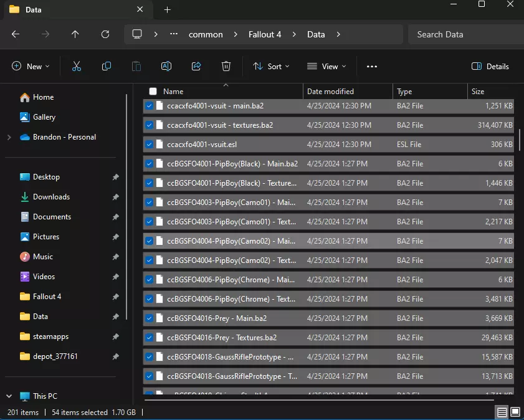This screenshot has width=524, height=420.
Task: Toggle the select-all checkbox in header
Action: click(x=153, y=91)
